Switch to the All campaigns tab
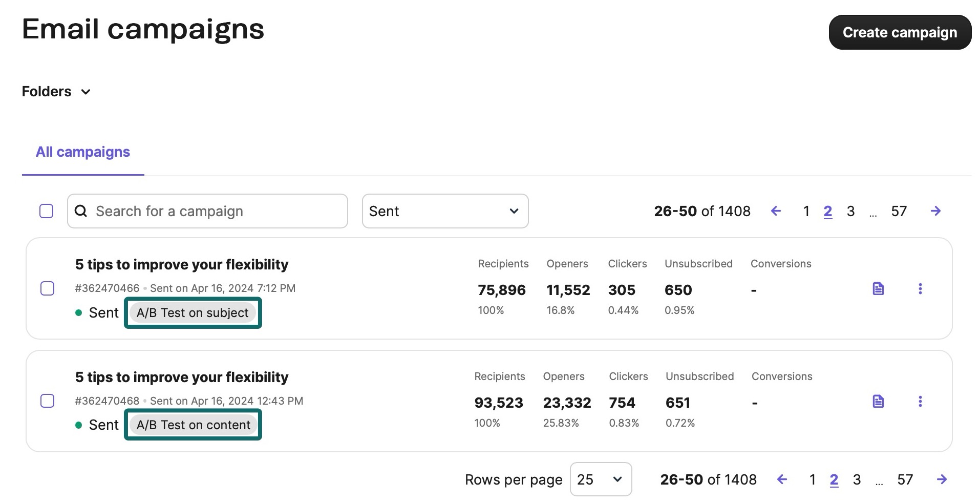This screenshot has width=980, height=503. point(83,152)
